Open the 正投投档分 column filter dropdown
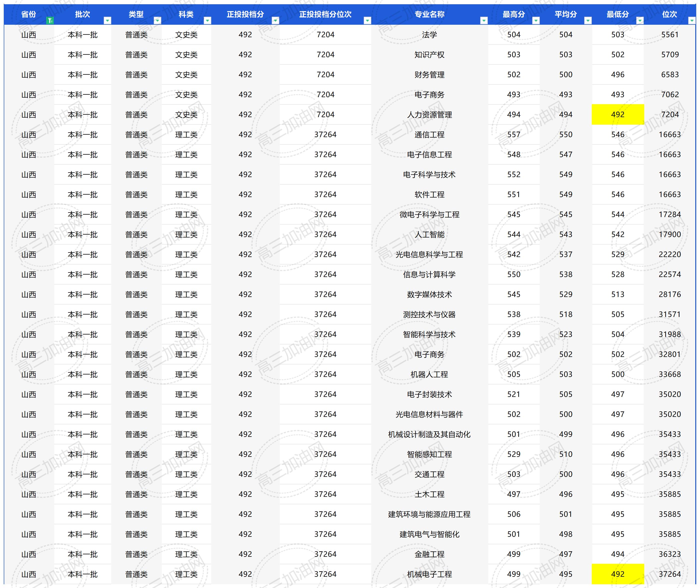700x588 pixels. click(x=275, y=21)
